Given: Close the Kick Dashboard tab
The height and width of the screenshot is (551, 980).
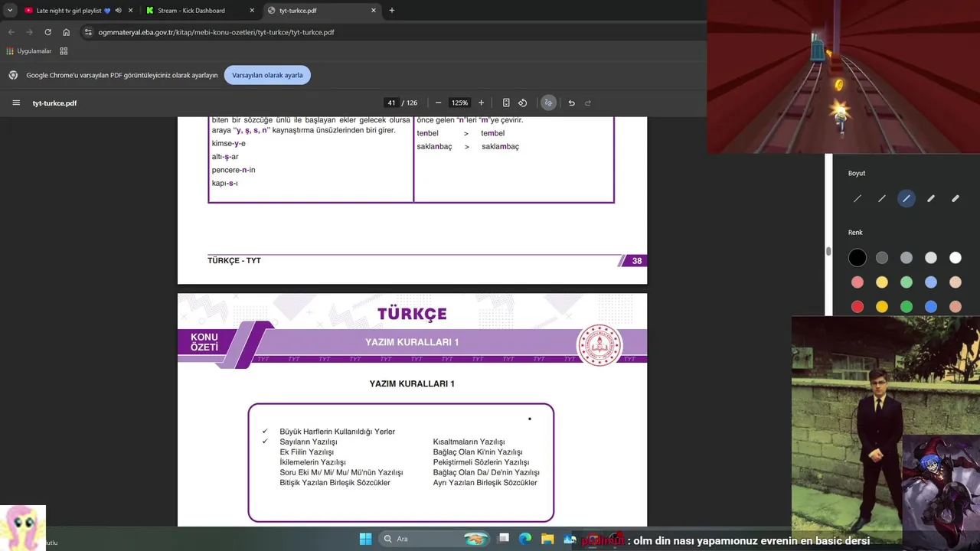Looking at the screenshot, I should click(252, 11).
